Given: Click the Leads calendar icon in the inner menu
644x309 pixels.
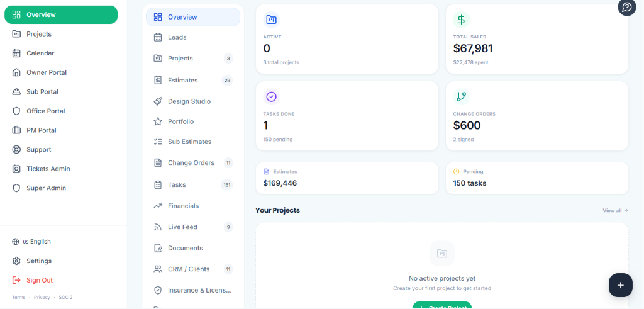Looking at the screenshot, I should click(158, 37).
